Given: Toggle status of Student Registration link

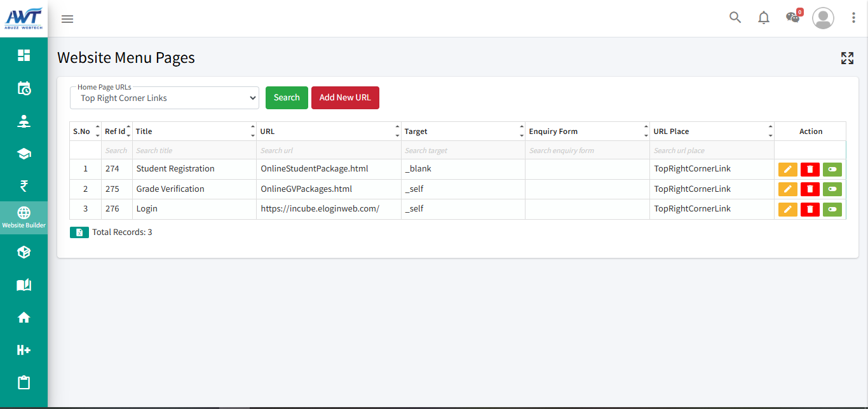Looking at the screenshot, I should (832, 169).
